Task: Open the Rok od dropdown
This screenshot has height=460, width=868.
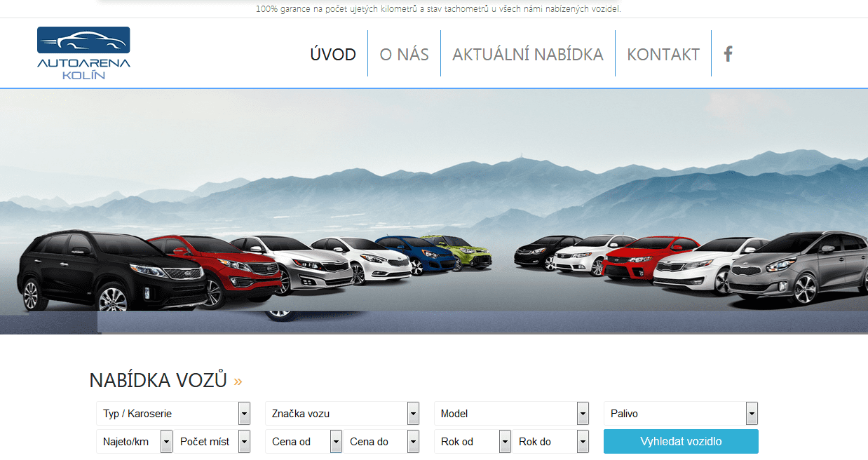Action: point(473,442)
